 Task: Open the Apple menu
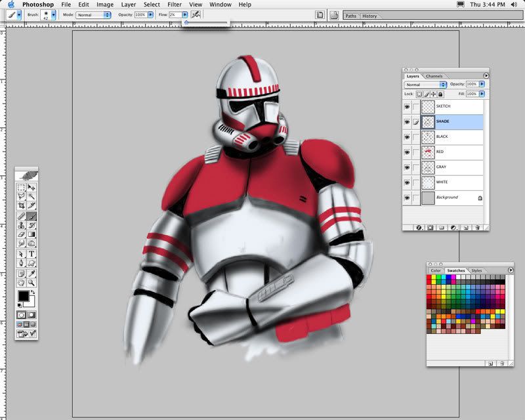click(10, 5)
